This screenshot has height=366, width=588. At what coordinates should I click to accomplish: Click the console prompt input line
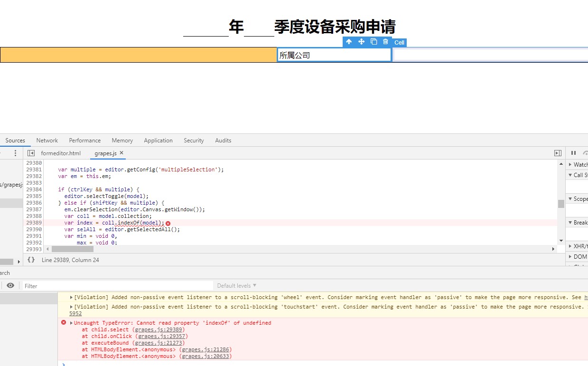pos(323,364)
